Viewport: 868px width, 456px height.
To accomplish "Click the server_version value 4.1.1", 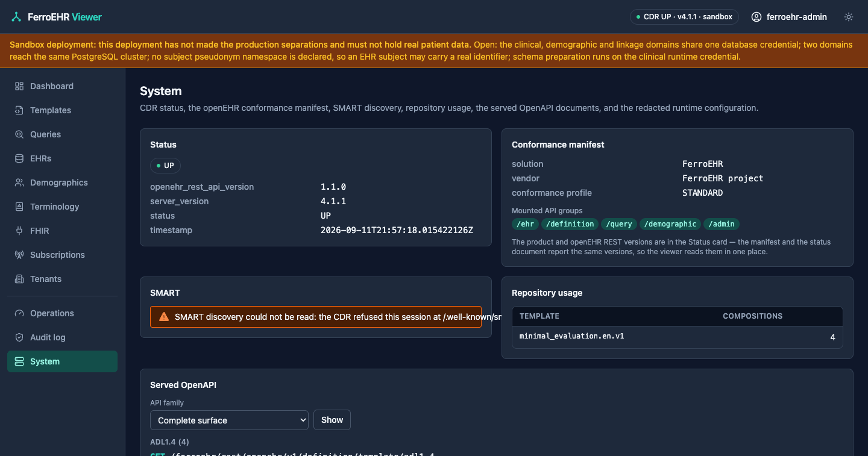I will coord(333,201).
